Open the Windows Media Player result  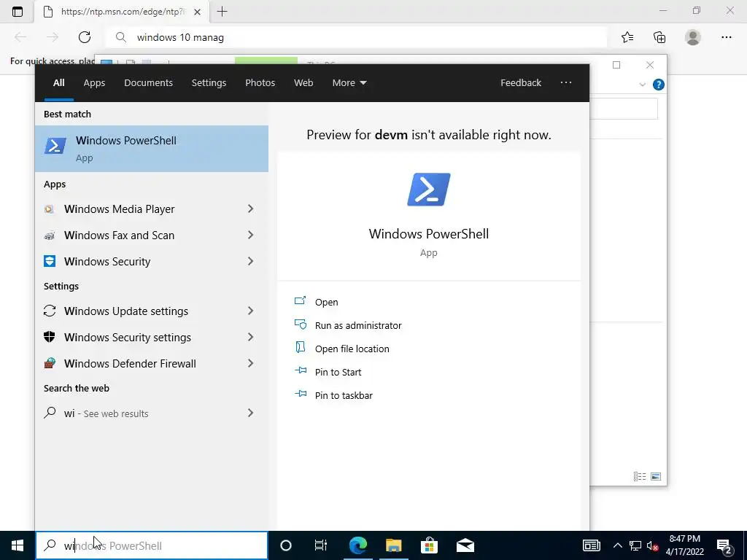pyautogui.click(x=152, y=209)
